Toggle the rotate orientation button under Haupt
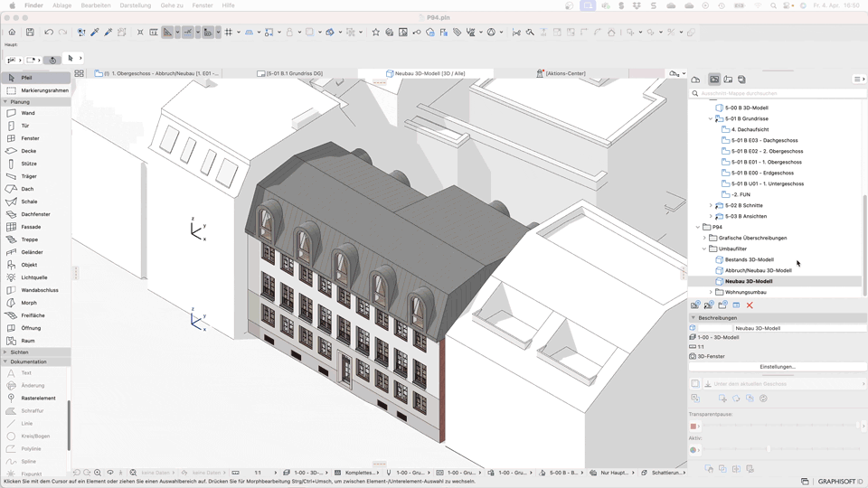 (52, 60)
